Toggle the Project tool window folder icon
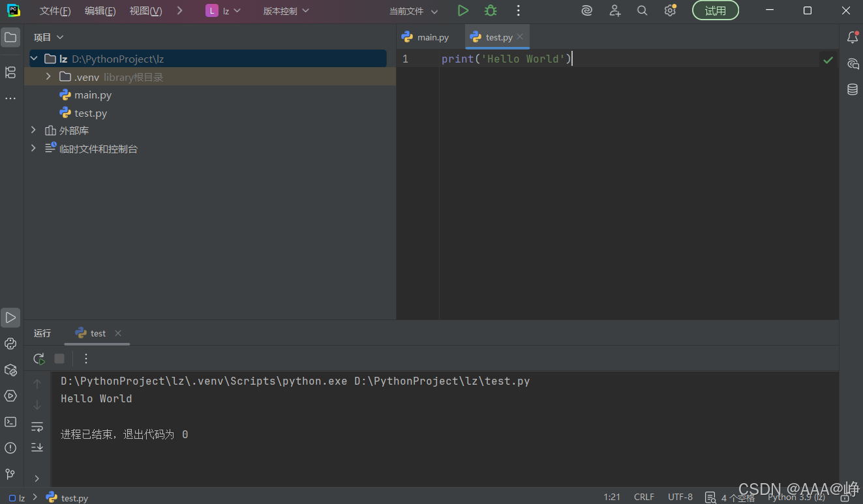The image size is (863, 504). tap(10, 37)
